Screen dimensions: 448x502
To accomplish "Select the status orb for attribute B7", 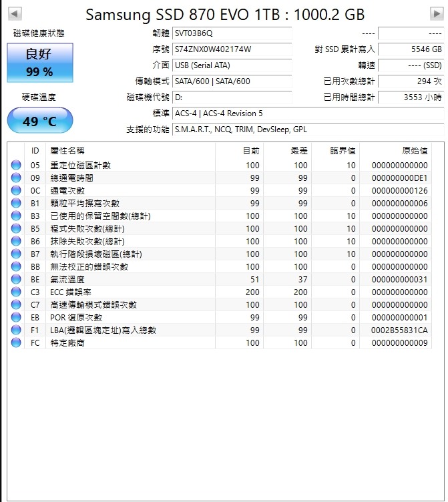I will tap(16, 254).
